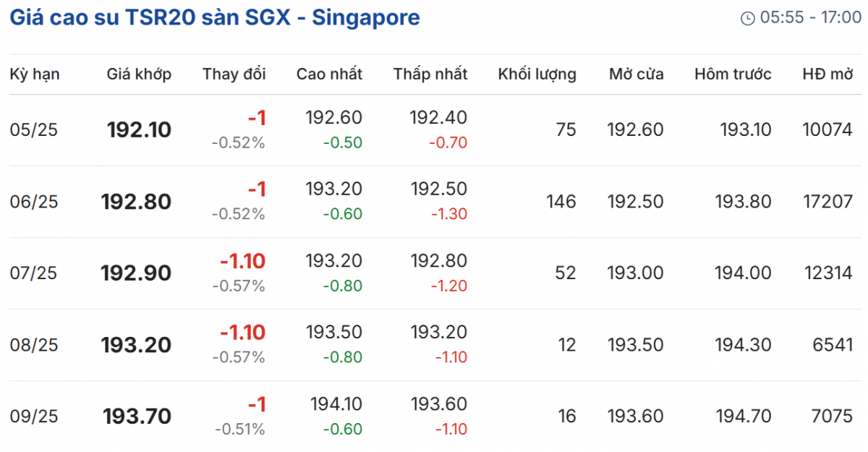Select the 09/25 contract term
This screenshot has width=868, height=452.
[x=33, y=417]
